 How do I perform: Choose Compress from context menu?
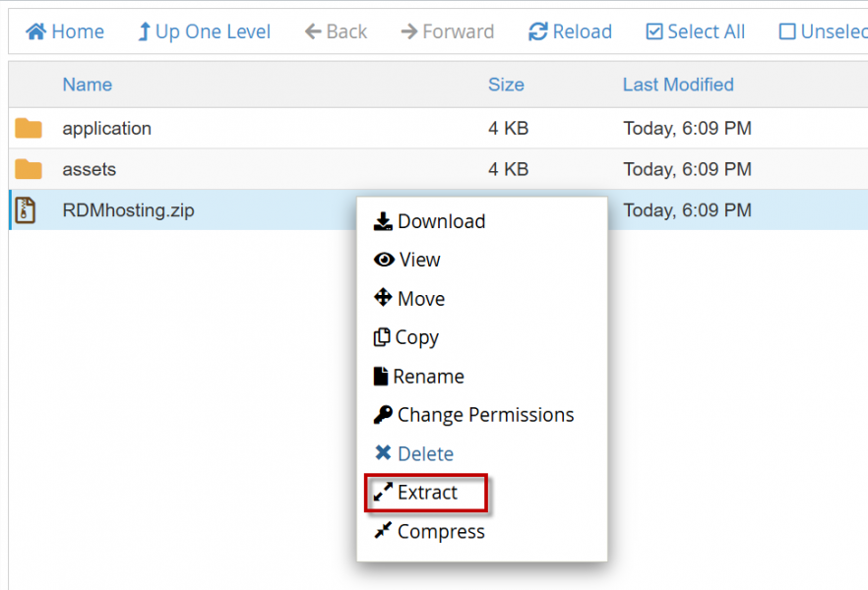(430, 532)
